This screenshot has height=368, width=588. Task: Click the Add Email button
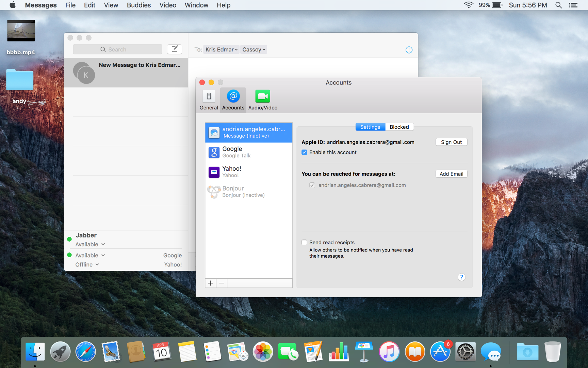[x=451, y=174]
